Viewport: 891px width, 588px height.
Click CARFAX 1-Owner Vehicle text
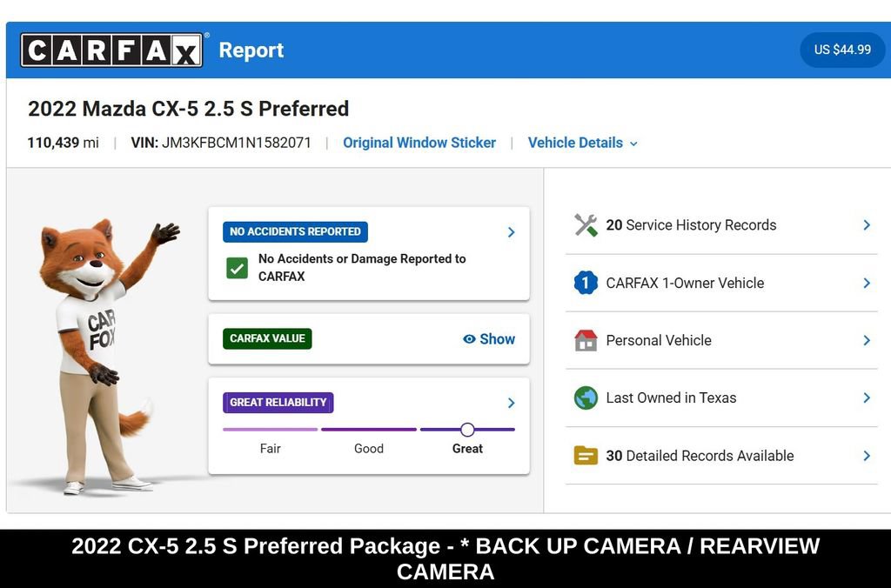click(685, 283)
